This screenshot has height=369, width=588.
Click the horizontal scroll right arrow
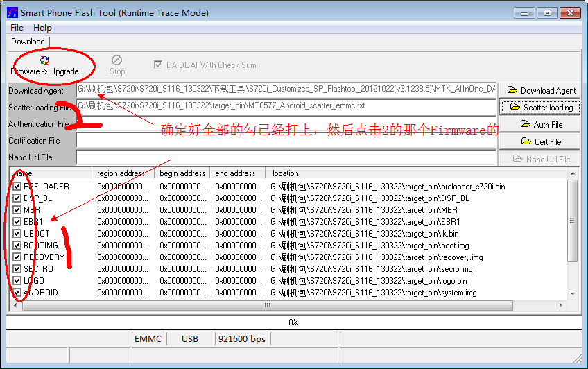click(561, 305)
